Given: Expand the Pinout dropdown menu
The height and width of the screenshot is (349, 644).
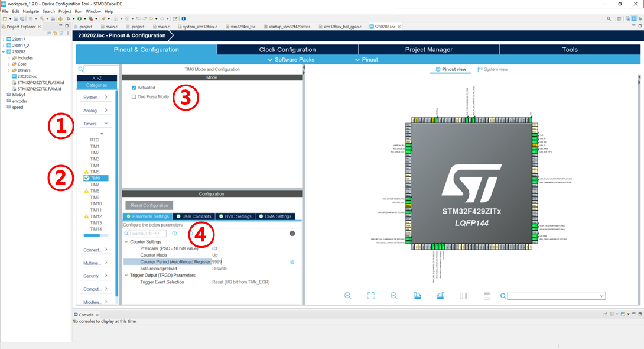Looking at the screenshot, I should point(366,60).
